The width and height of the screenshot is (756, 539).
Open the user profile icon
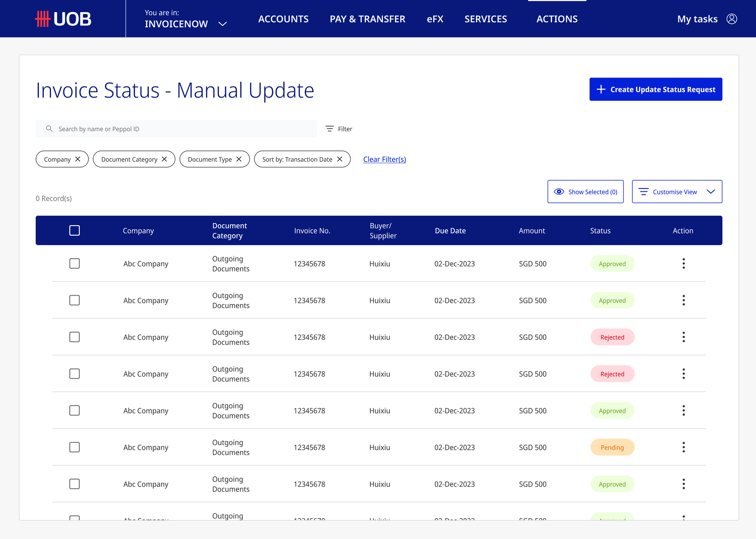click(732, 19)
